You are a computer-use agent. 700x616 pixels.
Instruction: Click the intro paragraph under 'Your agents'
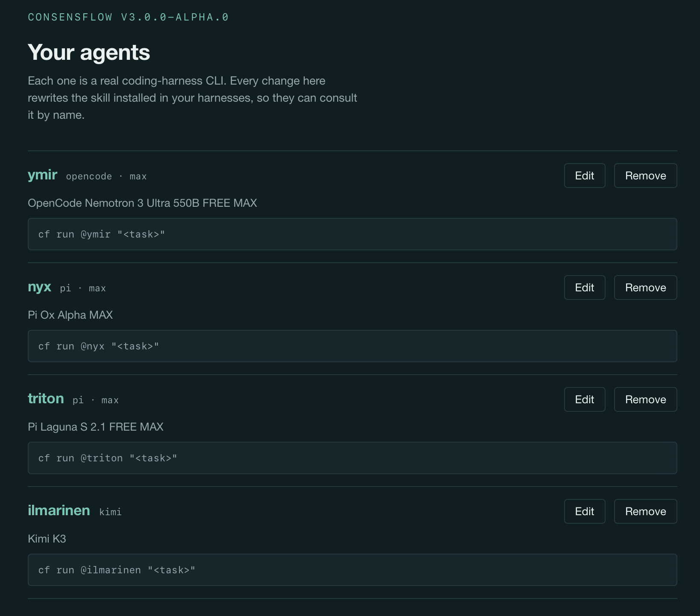point(192,98)
